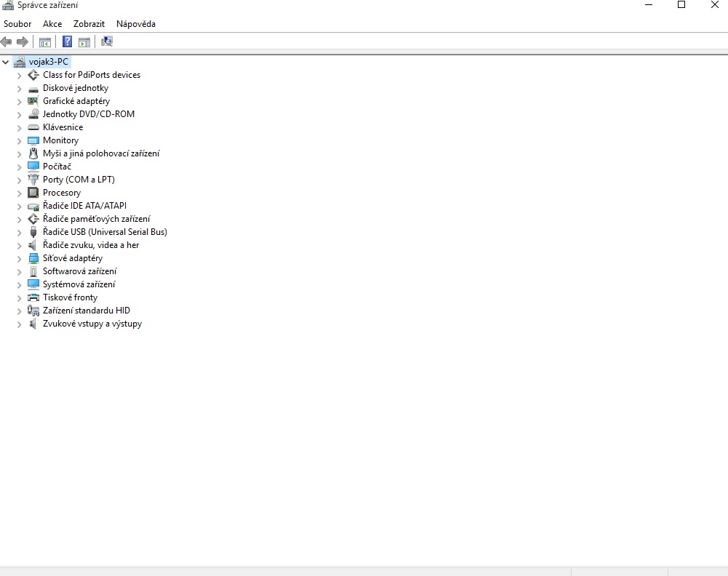Click the Procesory chip icon
Screen dimensions: 728x576
[33, 193]
